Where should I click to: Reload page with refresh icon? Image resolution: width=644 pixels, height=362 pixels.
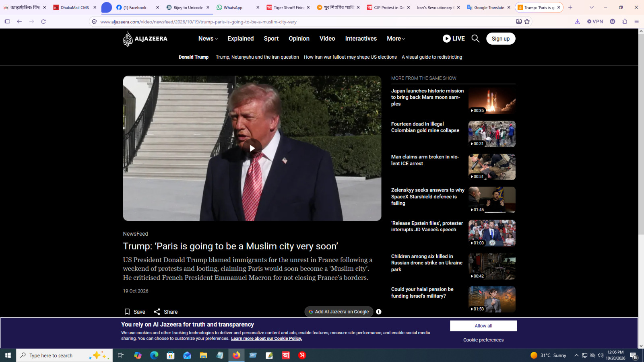click(x=43, y=22)
